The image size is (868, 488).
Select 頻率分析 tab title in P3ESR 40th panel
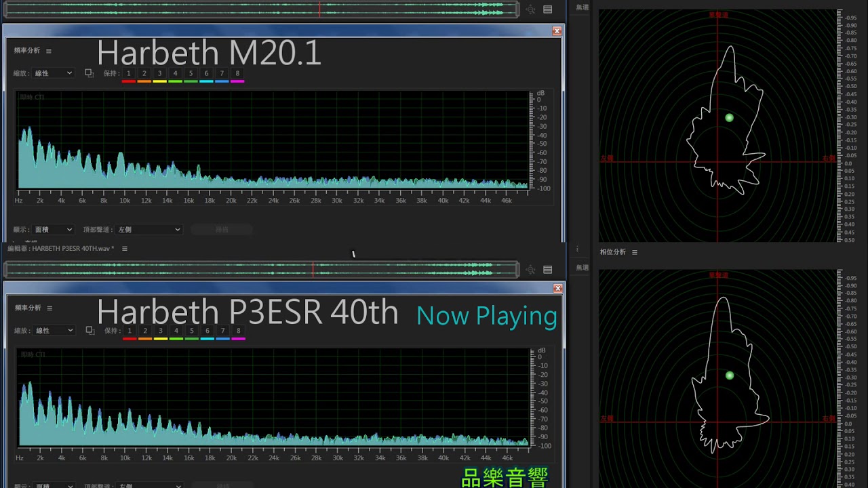[28, 308]
